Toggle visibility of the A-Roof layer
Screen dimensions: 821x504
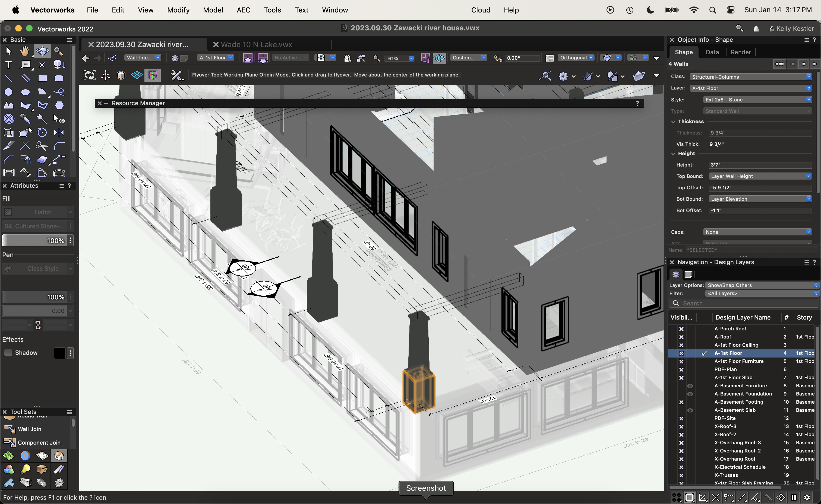(681, 337)
